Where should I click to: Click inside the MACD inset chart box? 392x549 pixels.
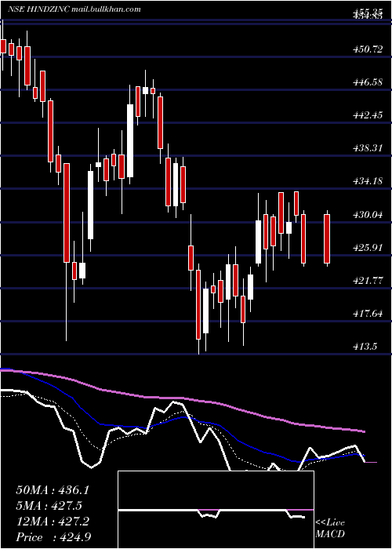coord(216,510)
